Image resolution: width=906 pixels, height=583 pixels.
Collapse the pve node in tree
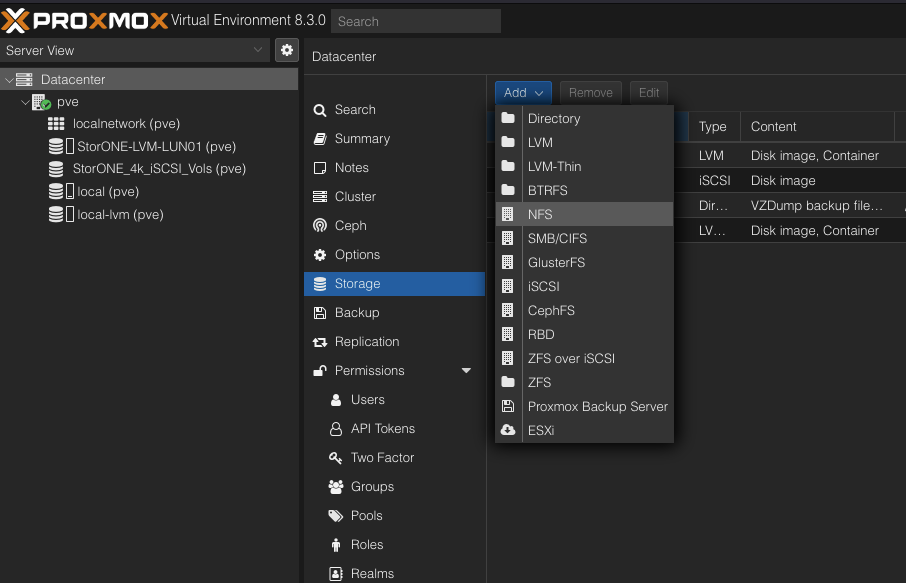point(25,102)
